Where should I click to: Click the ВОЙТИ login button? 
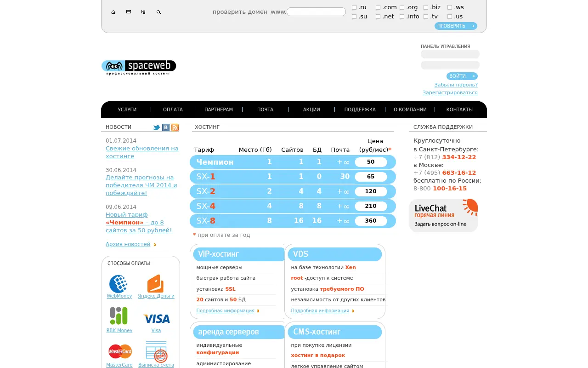click(x=462, y=76)
